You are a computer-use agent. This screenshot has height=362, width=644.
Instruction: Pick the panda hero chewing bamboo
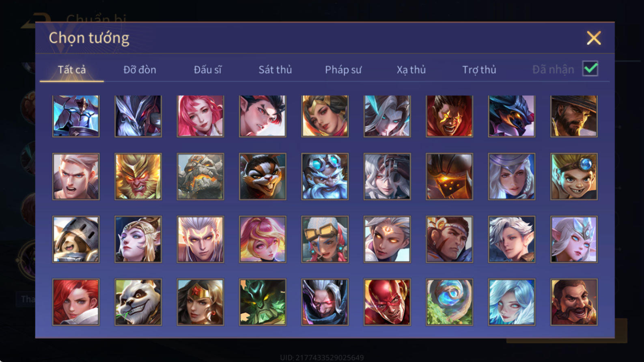click(x=138, y=302)
